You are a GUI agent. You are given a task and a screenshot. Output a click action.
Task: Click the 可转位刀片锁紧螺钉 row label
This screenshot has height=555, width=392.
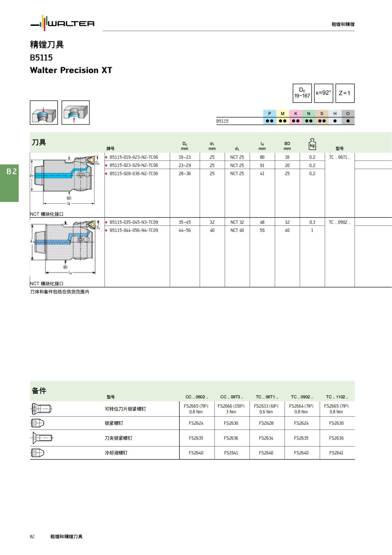coord(125,409)
